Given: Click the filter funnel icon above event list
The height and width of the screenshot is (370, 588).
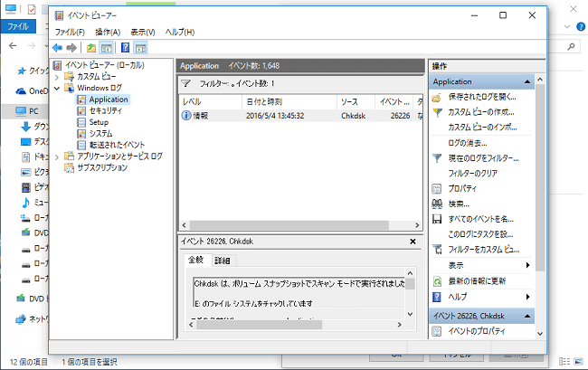Looking at the screenshot, I should pos(186,83).
